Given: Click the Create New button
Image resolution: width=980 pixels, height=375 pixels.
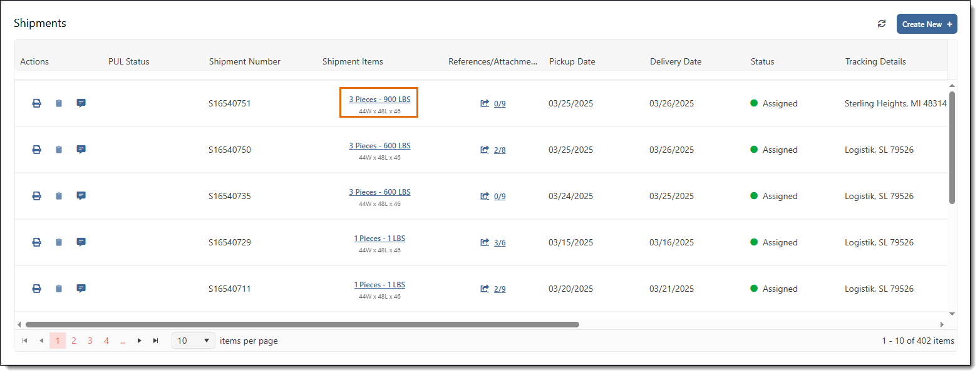Looking at the screenshot, I should pyautogui.click(x=927, y=24).
